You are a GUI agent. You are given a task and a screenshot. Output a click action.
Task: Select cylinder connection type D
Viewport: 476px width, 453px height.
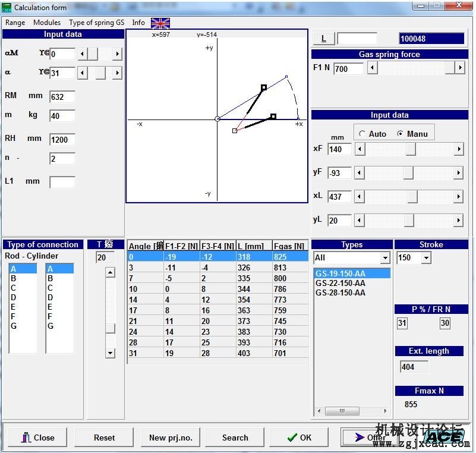(59, 297)
